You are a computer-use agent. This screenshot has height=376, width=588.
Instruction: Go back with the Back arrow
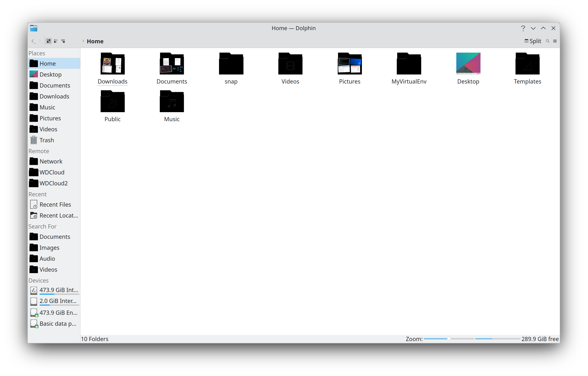(33, 41)
